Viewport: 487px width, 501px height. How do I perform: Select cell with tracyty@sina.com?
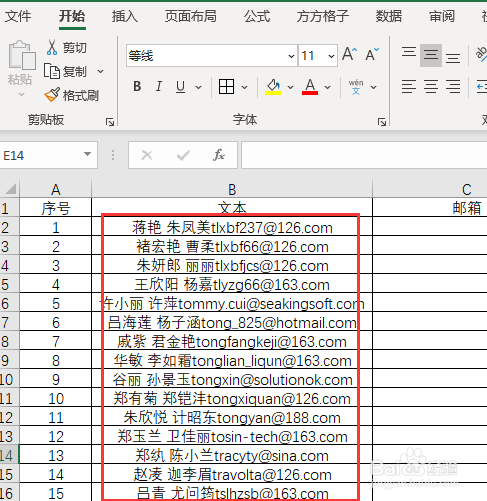[232, 455]
